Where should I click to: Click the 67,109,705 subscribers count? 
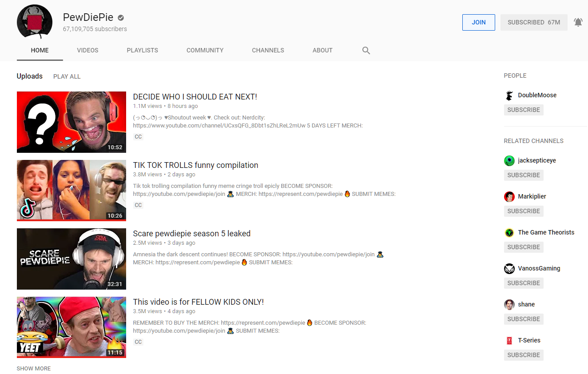95,29
